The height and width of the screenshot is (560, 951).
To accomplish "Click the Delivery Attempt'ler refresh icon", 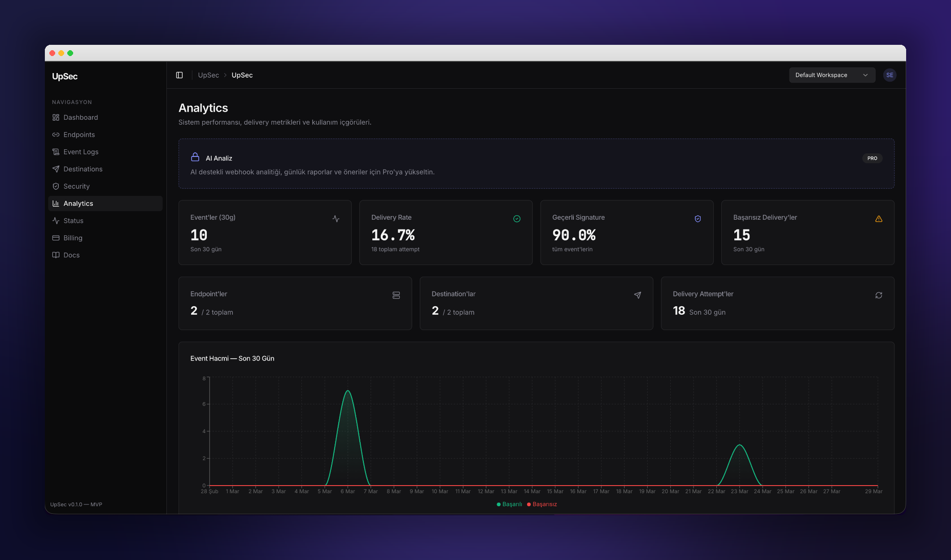I will click(x=878, y=295).
